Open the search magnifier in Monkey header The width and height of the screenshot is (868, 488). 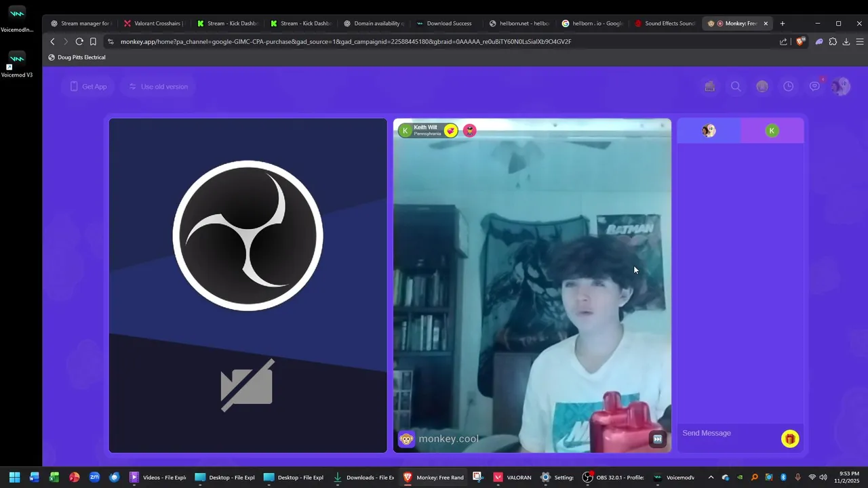[x=736, y=86]
